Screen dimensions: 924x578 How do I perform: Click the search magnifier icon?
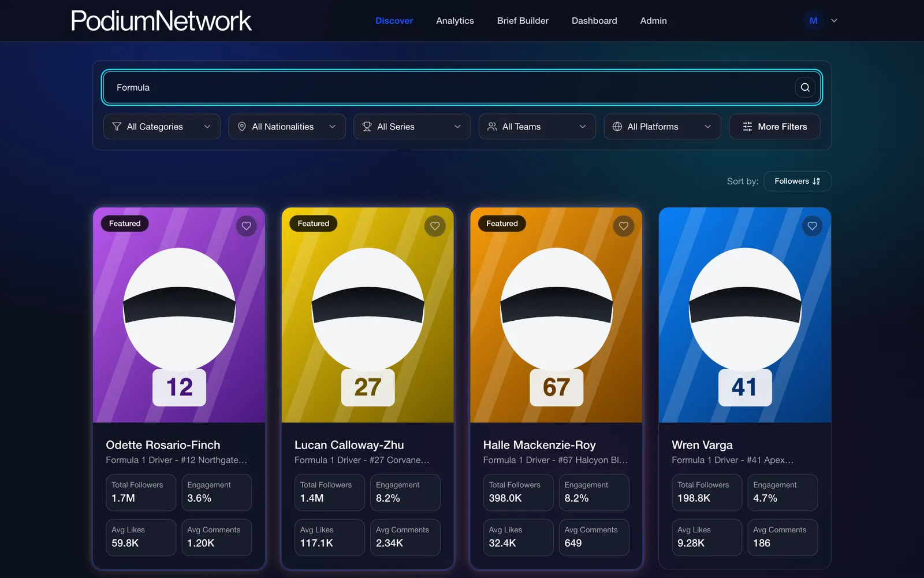click(x=805, y=87)
